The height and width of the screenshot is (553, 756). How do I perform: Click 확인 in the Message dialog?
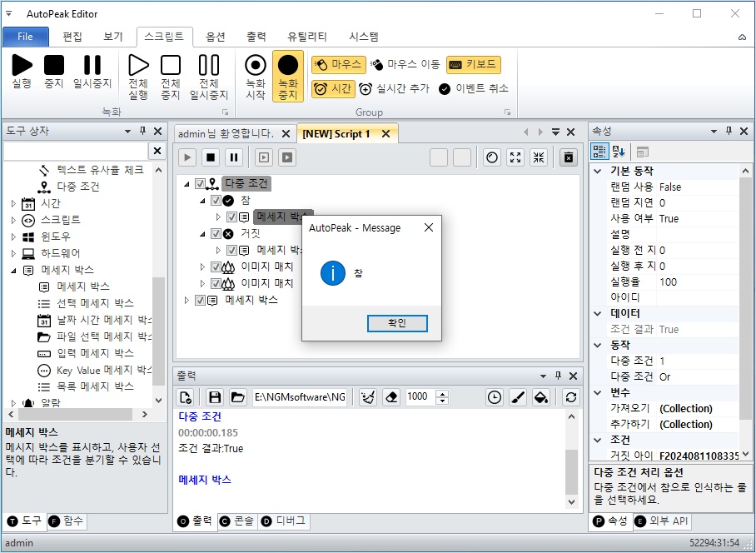coord(397,323)
